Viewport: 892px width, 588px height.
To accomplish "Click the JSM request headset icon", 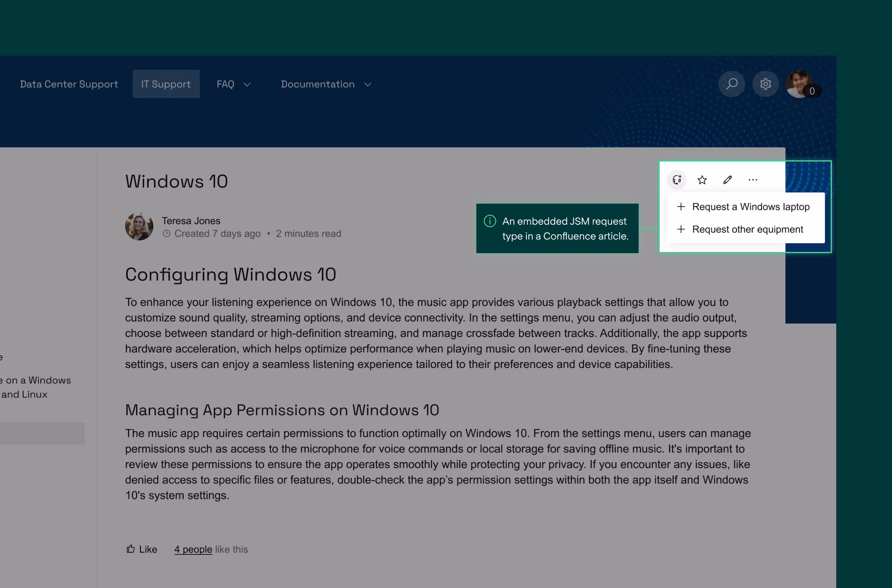I will tap(677, 179).
